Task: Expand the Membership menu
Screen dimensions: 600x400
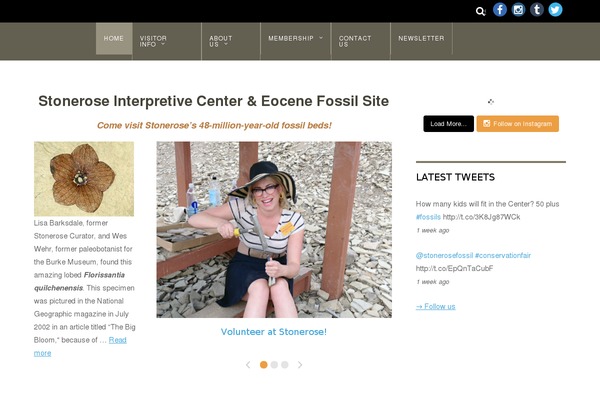Action: [x=295, y=38]
